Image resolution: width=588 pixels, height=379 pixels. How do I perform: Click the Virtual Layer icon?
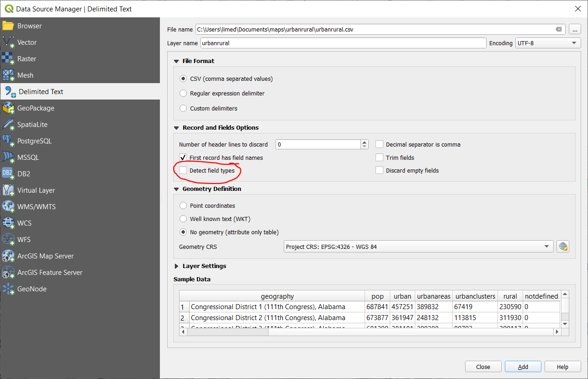pyautogui.click(x=8, y=190)
